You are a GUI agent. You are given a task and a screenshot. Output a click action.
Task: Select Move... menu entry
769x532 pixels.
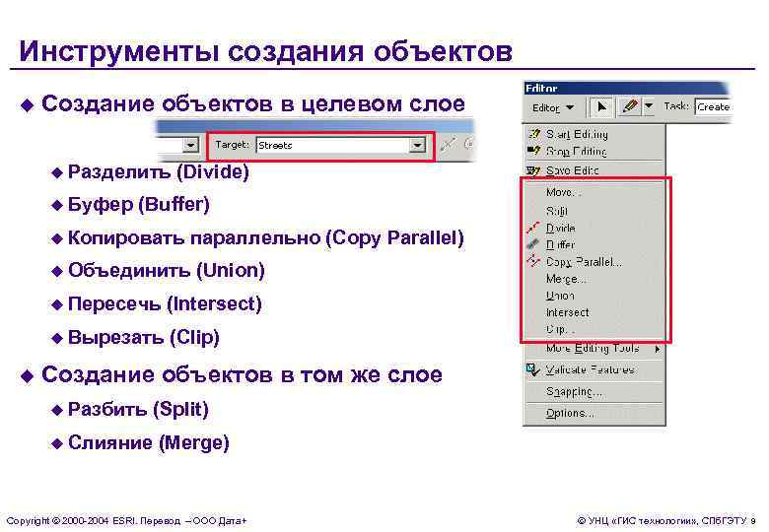tap(564, 192)
